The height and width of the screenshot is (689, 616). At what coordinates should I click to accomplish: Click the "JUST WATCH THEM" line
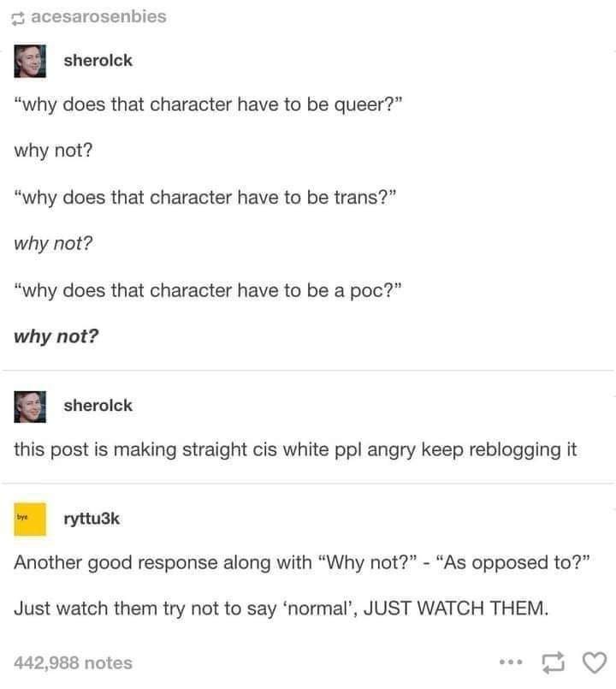coord(281,609)
